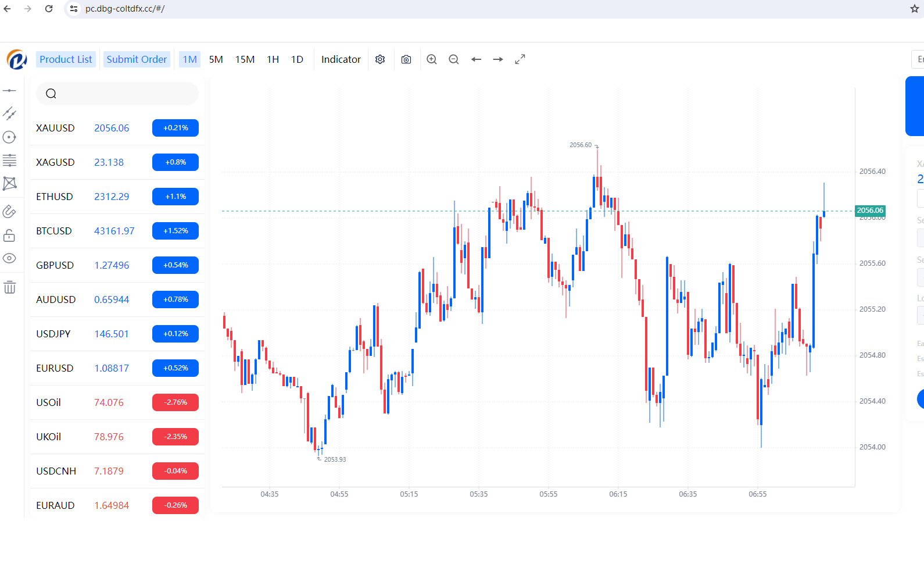Select the horizontal line drawing tool
Screen dimensions: 924x567
click(x=9, y=91)
